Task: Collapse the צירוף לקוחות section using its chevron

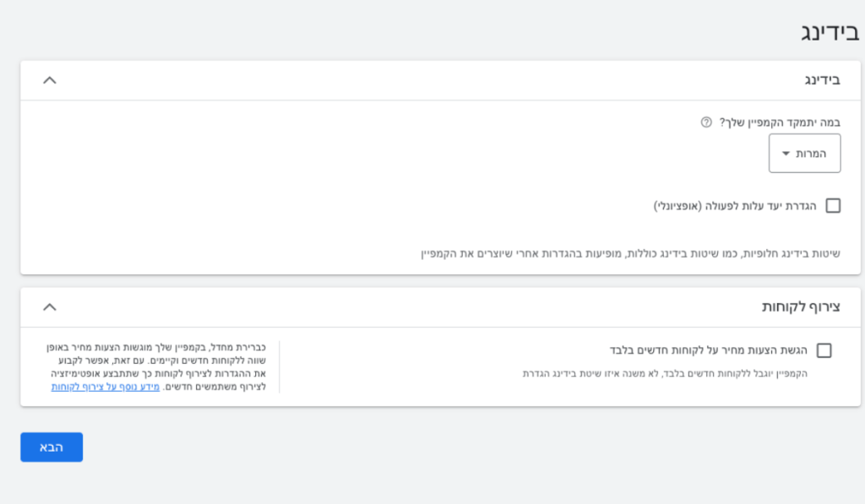Action: [x=50, y=306]
